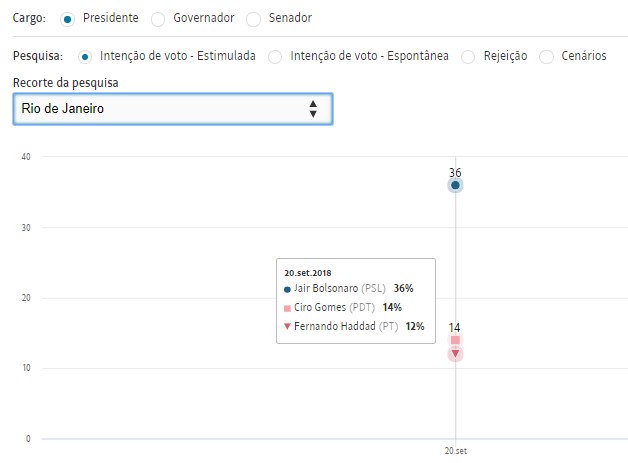Click pink square icon in tooltip legend
Image resolution: width=628 pixels, height=463 pixels.
click(288, 307)
